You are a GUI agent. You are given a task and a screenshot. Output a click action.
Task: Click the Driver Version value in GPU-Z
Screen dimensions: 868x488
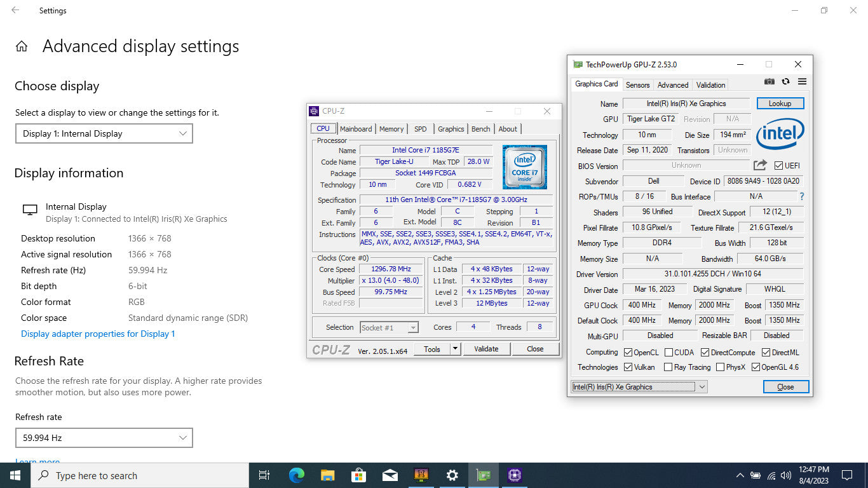click(712, 274)
